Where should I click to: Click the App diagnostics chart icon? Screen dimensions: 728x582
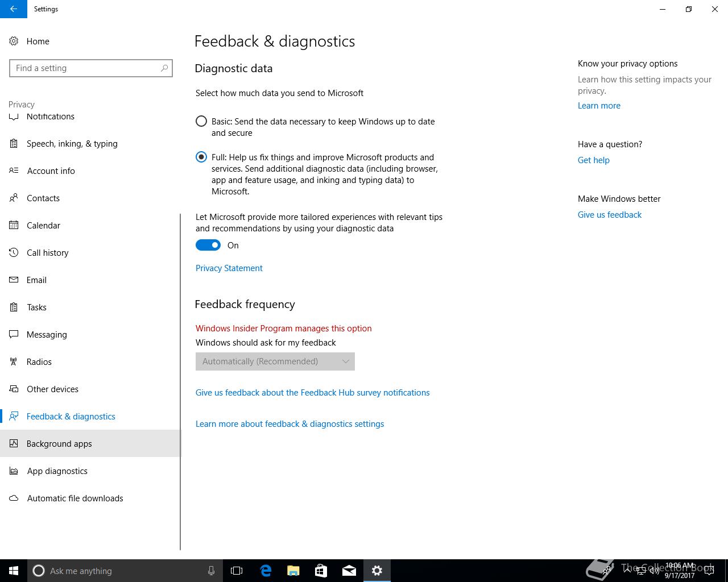click(x=14, y=471)
